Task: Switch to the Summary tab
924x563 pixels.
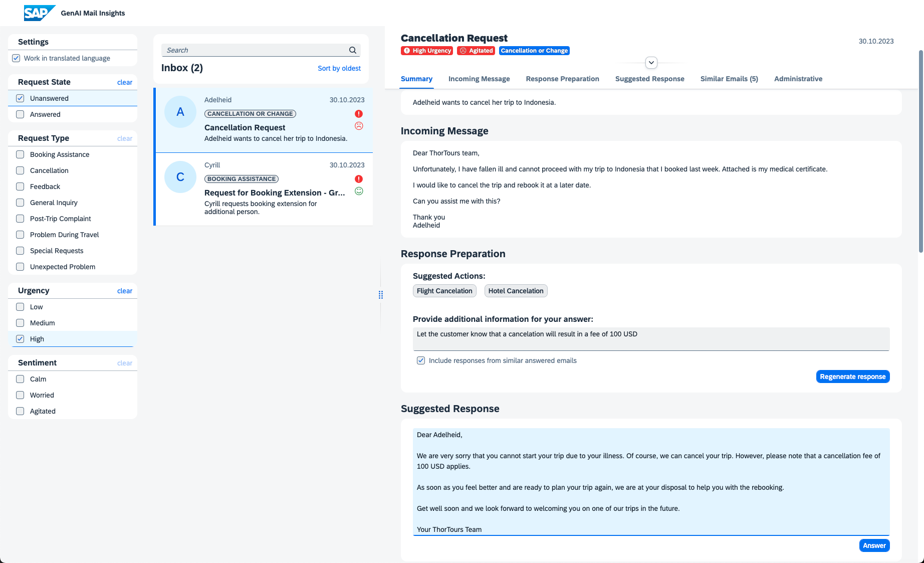Action: click(416, 79)
